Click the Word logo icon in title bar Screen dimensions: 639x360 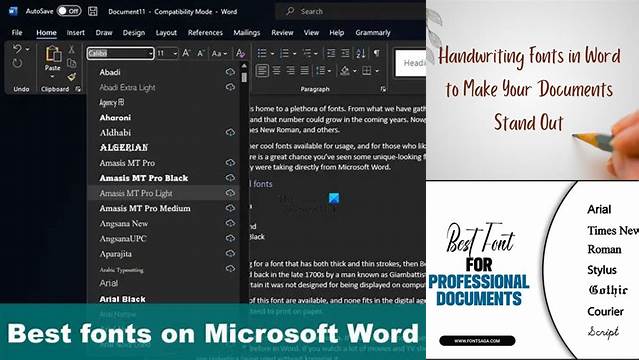[x=13, y=11]
